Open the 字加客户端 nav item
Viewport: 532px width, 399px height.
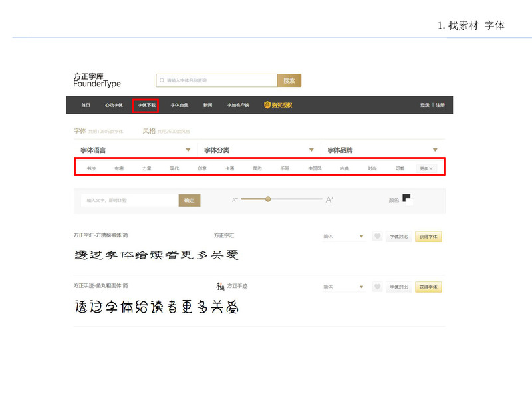[x=238, y=105]
